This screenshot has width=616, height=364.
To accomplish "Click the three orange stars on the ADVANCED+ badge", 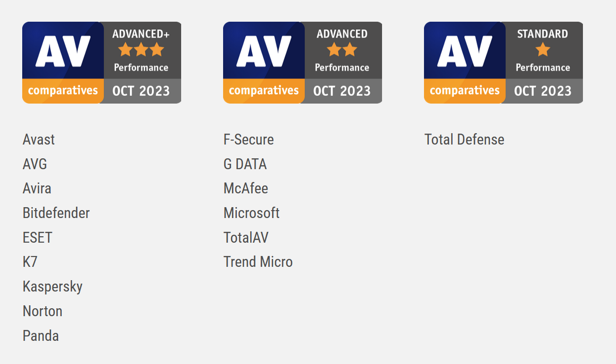I will tap(141, 49).
